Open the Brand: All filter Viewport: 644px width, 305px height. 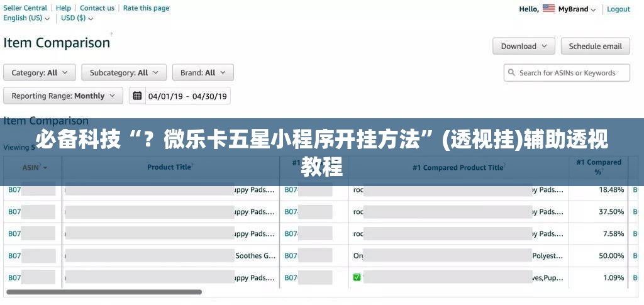point(203,73)
